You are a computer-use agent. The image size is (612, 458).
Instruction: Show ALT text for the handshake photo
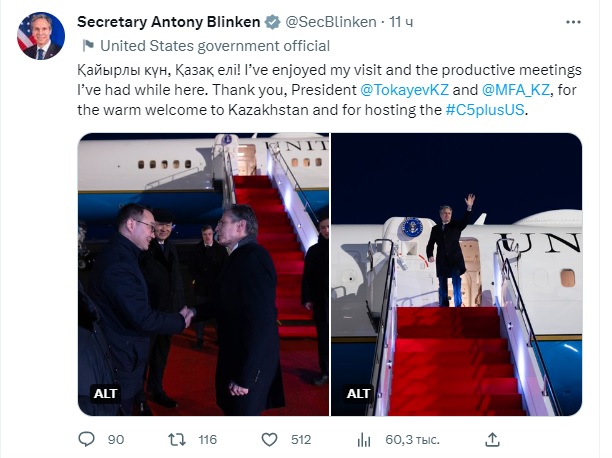tap(105, 393)
